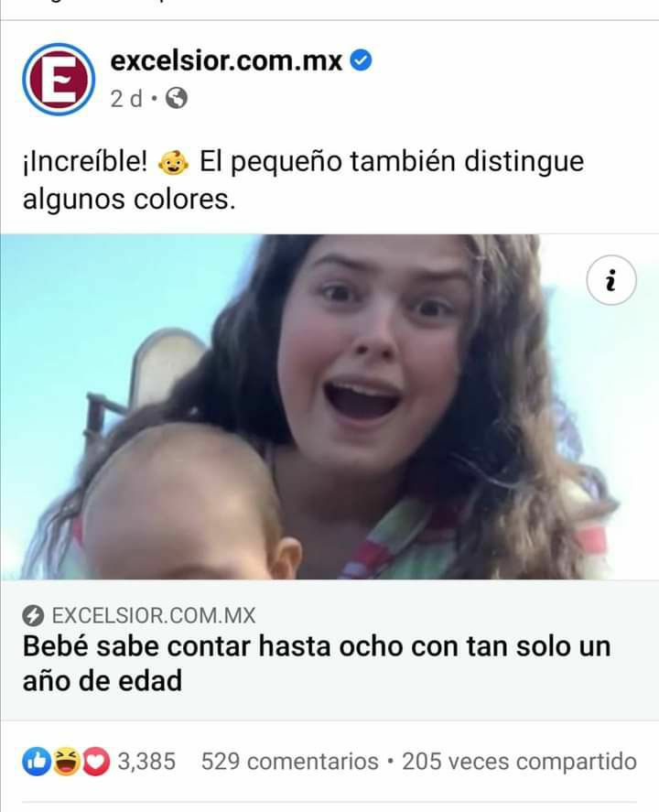Screen dimensions: 659x812
Task: View the 3,385 reactions count
Action: point(146,762)
